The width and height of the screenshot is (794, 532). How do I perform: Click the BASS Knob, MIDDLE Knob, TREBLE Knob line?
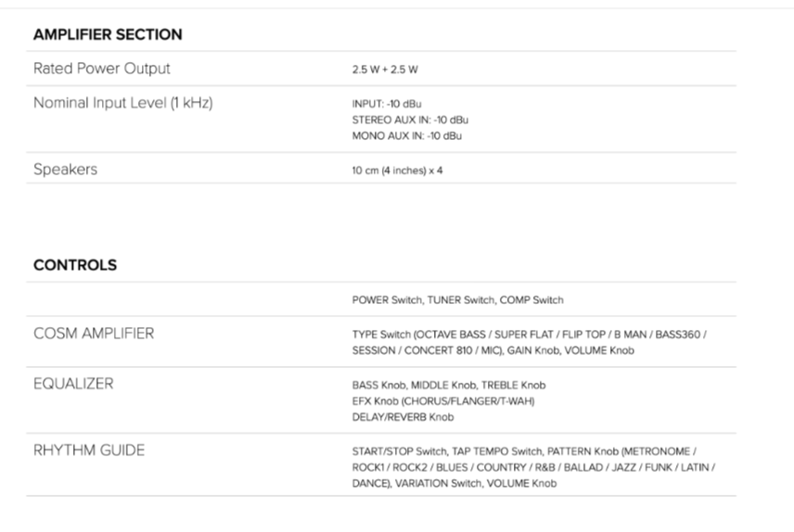click(x=448, y=385)
